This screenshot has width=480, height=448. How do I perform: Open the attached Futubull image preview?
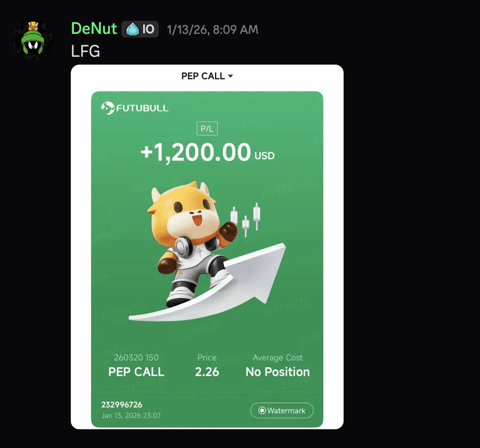tap(207, 247)
